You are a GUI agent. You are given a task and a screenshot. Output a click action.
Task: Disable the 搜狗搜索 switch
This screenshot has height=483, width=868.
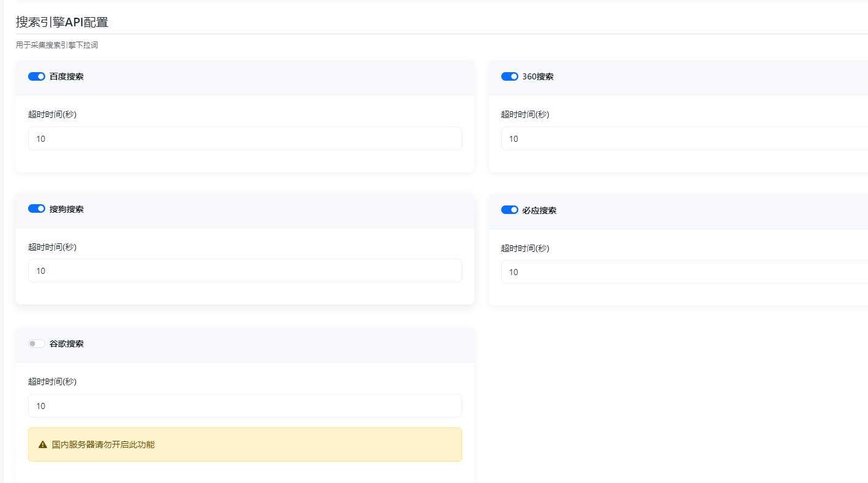pyautogui.click(x=37, y=209)
